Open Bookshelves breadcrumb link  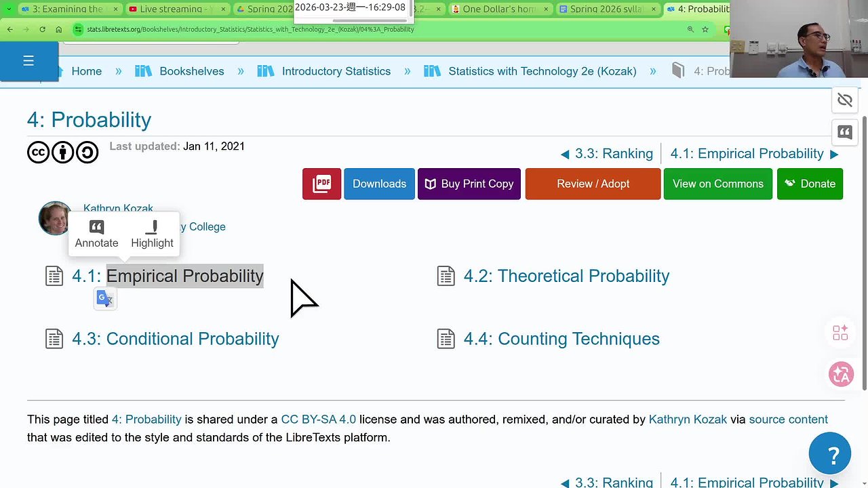click(192, 71)
